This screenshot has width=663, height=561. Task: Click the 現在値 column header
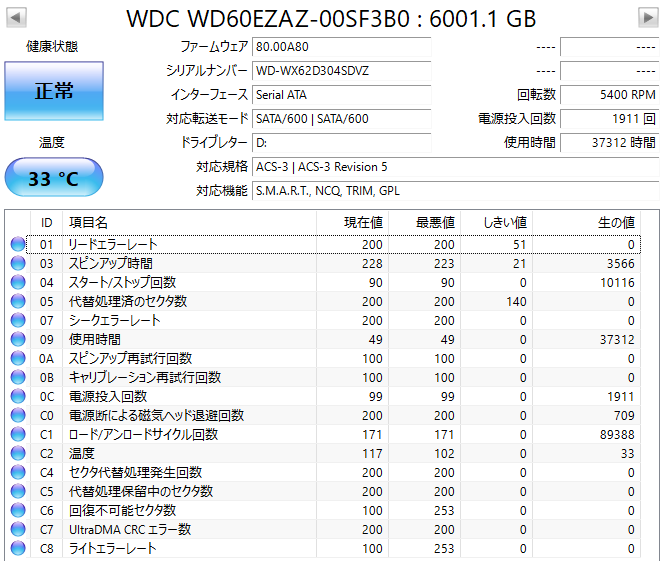click(353, 222)
